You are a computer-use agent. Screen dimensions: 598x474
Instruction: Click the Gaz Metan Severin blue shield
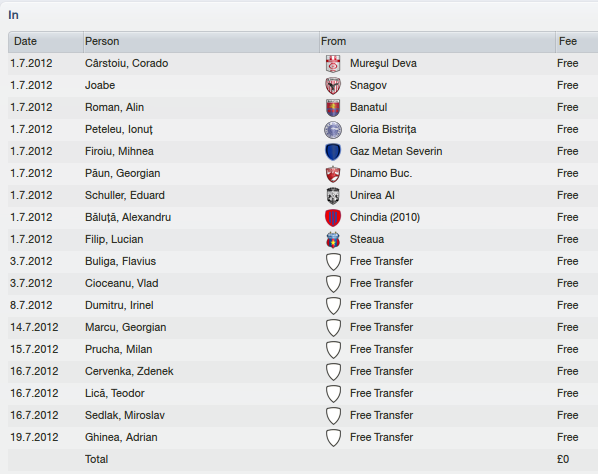tap(333, 152)
